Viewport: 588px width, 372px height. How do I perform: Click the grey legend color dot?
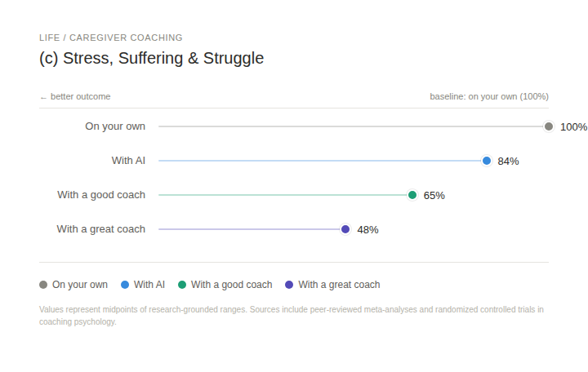coord(43,285)
